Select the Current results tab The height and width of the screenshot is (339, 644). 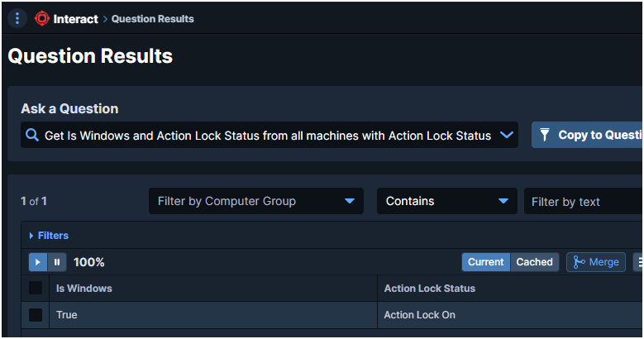tap(485, 262)
